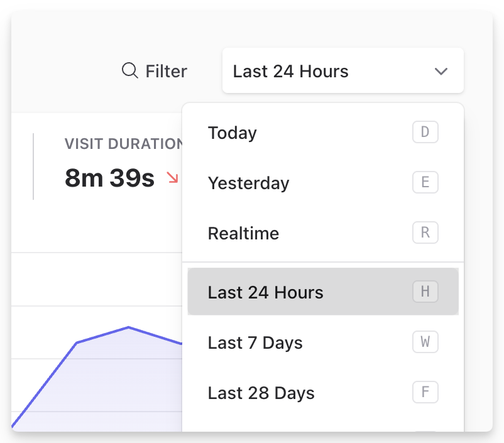Click the E shortcut key badge
The height and width of the screenshot is (443, 504).
coord(425,183)
